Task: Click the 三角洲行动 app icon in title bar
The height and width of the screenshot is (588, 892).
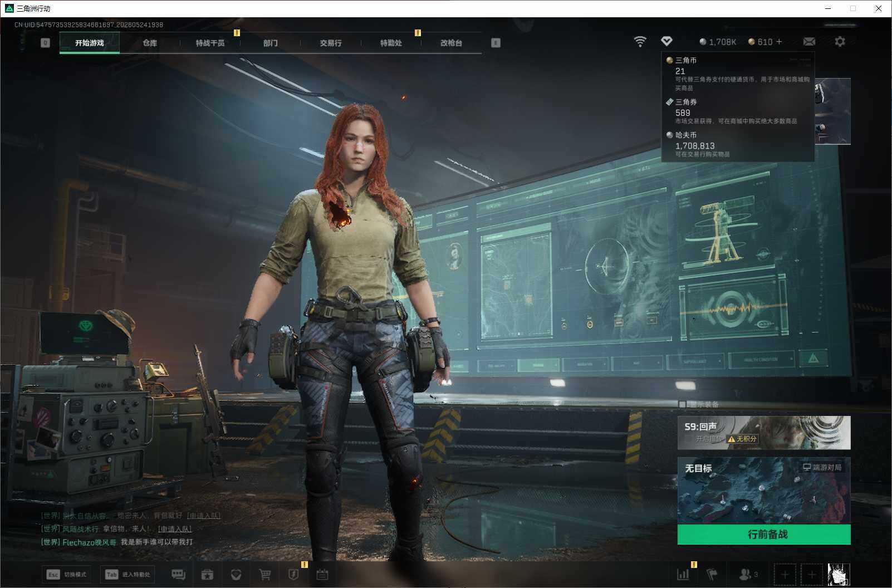Action: click(x=9, y=8)
